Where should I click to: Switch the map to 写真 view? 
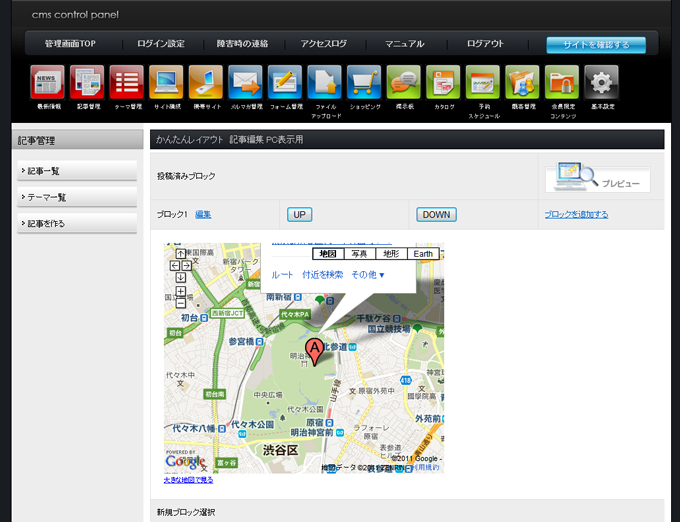pyautogui.click(x=359, y=255)
